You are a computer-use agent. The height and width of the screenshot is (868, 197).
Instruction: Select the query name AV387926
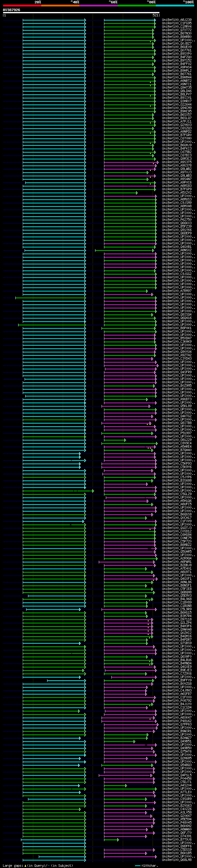click(x=11, y=10)
